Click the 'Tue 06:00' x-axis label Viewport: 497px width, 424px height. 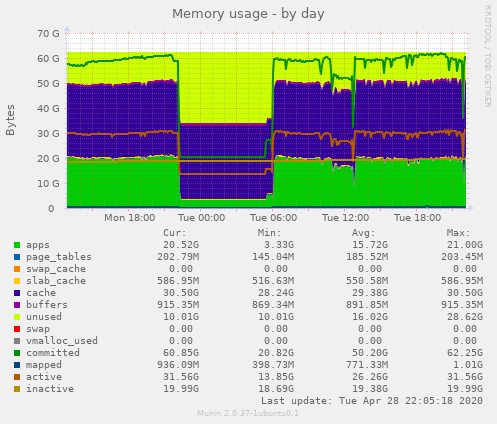(273, 218)
